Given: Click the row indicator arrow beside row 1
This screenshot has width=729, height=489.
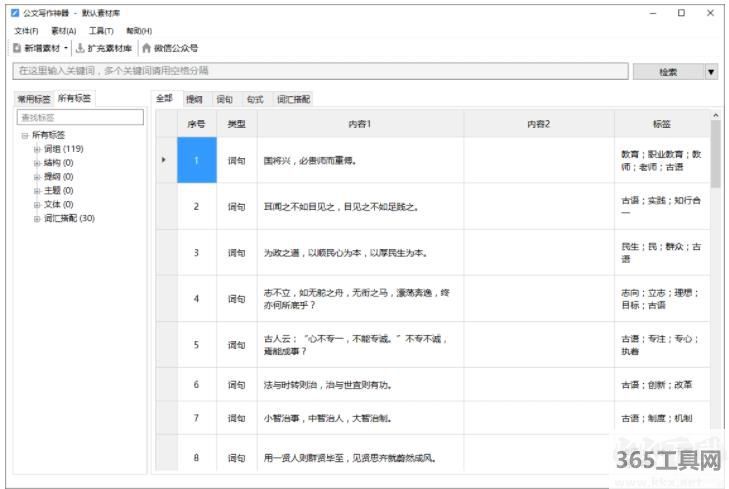Looking at the screenshot, I should point(164,160).
